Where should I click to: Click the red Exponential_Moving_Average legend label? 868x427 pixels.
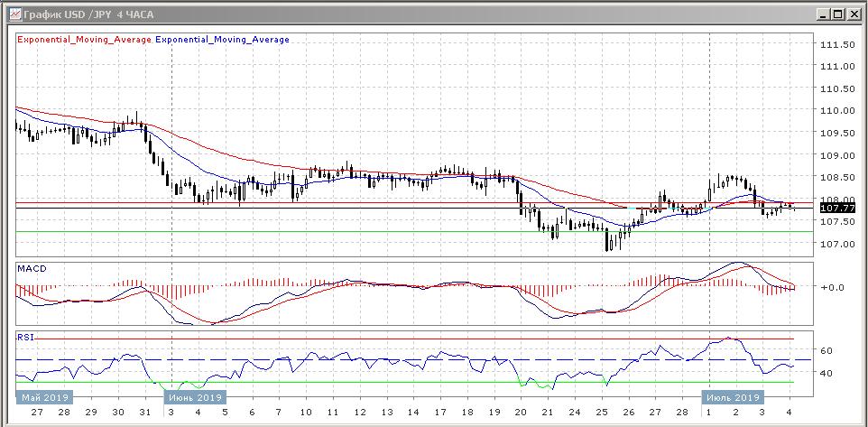pos(85,40)
